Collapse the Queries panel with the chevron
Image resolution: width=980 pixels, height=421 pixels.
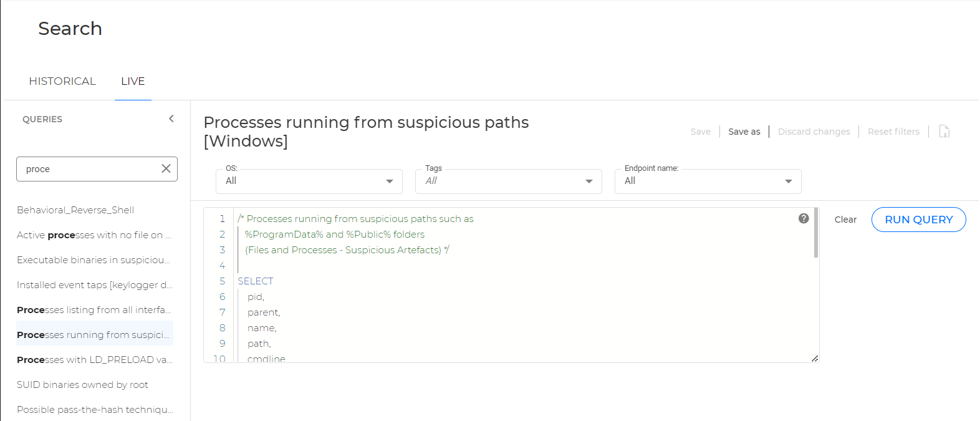tap(171, 119)
